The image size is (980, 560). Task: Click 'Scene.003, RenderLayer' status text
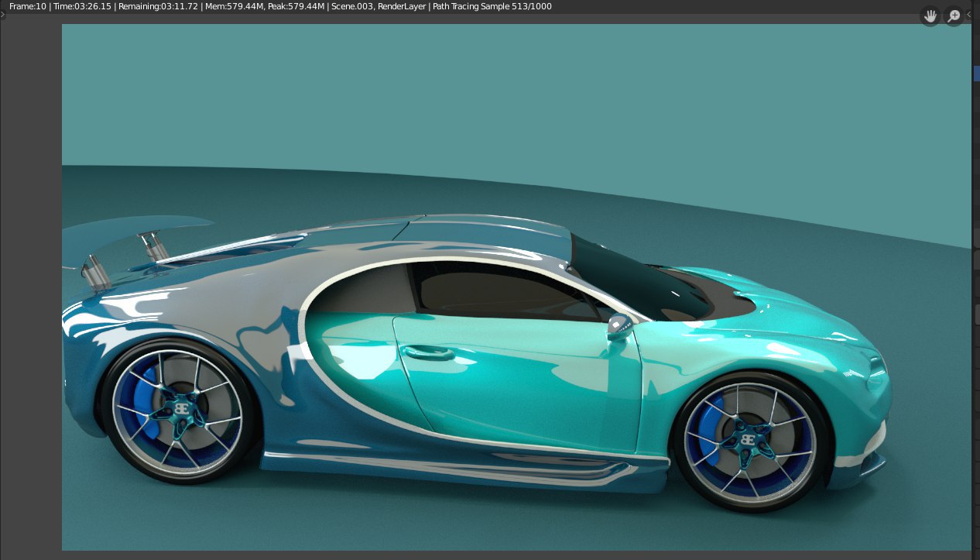378,6
